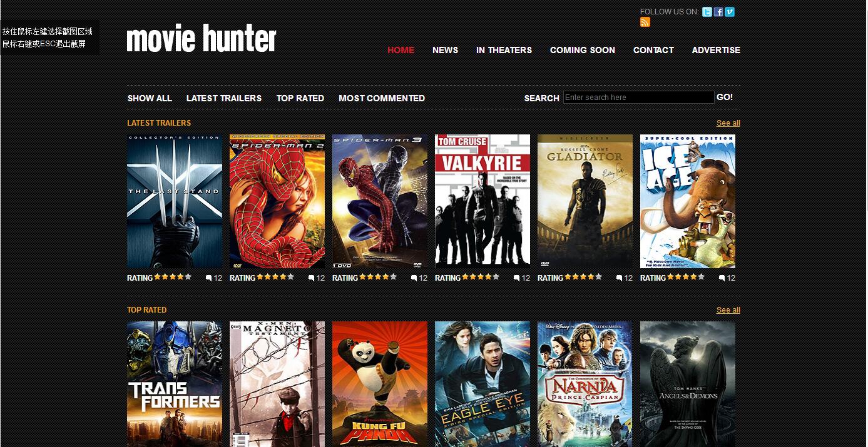
Task: Open the COMING SOON menu item
Action: pyautogui.click(x=583, y=50)
